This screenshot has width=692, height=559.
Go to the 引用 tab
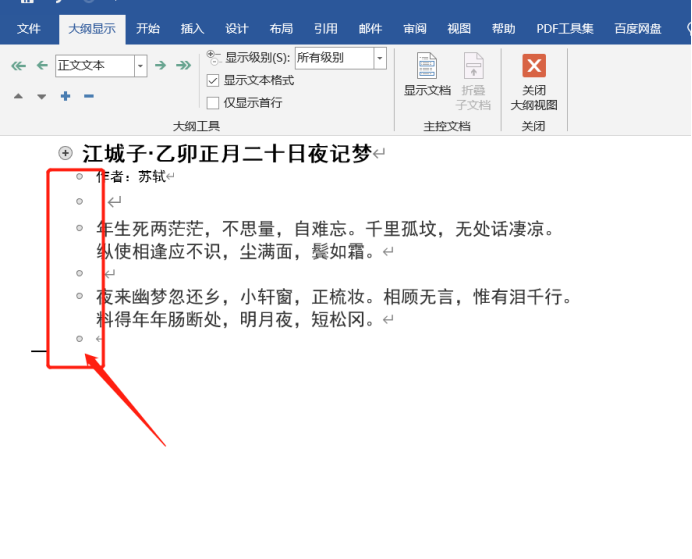tap(326, 29)
